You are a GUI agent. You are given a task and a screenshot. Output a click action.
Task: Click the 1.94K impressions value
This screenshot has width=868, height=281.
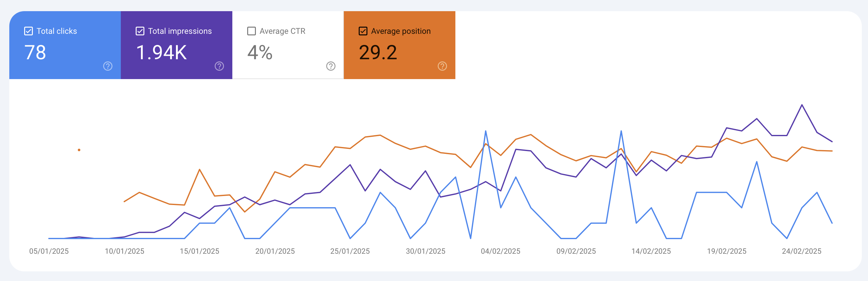pyautogui.click(x=161, y=53)
